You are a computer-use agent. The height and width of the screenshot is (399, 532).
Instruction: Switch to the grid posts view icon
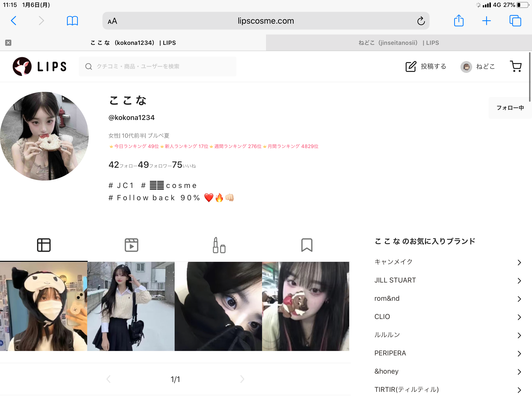click(44, 245)
